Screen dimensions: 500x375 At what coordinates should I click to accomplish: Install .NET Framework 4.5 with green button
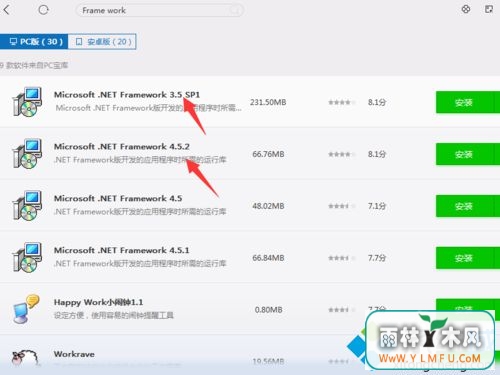pyautogui.click(x=468, y=206)
